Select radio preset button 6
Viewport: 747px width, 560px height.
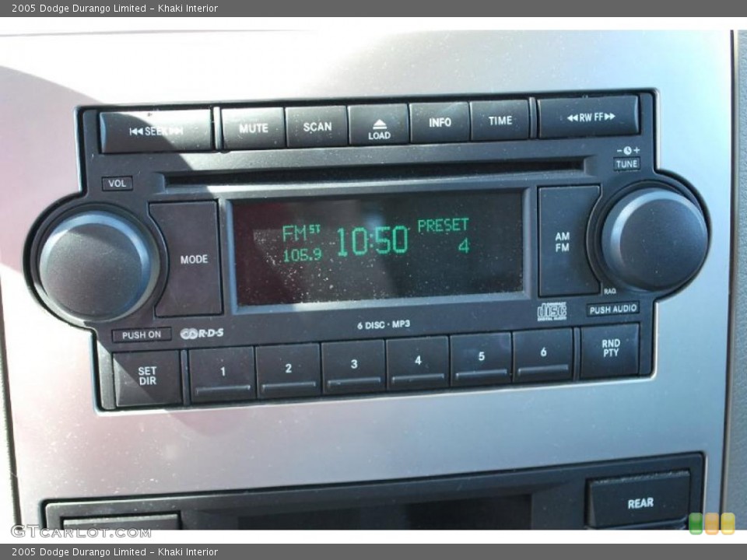click(543, 355)
